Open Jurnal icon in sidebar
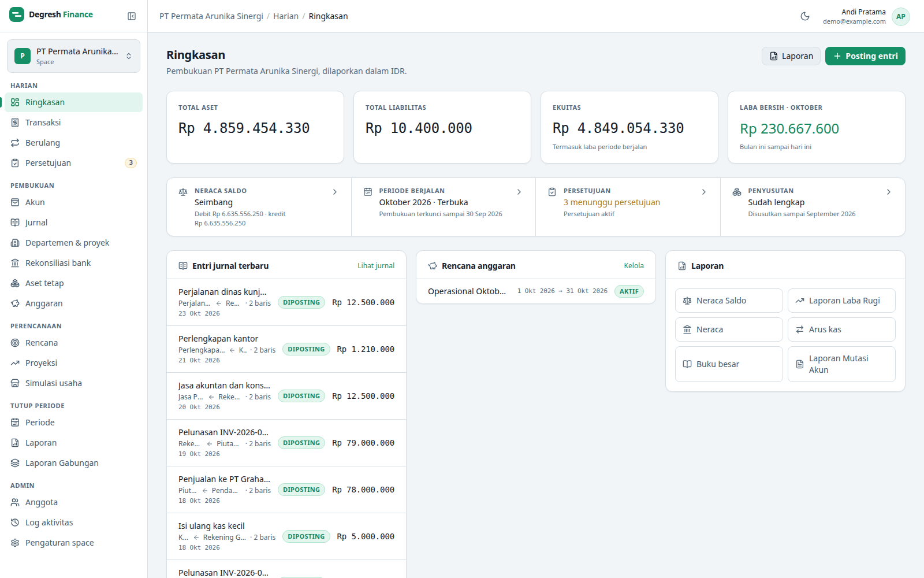 15,223
